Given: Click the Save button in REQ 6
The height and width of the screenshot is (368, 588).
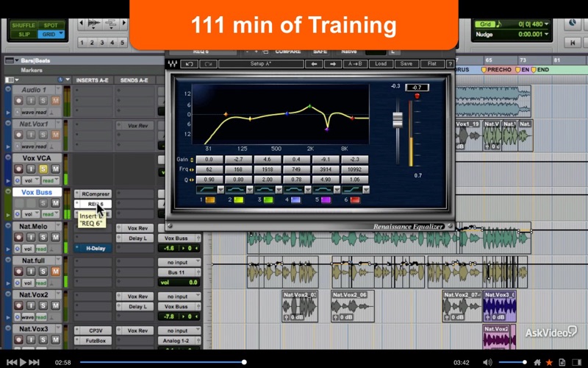Looking at the screenshot, I should point(406,64).
